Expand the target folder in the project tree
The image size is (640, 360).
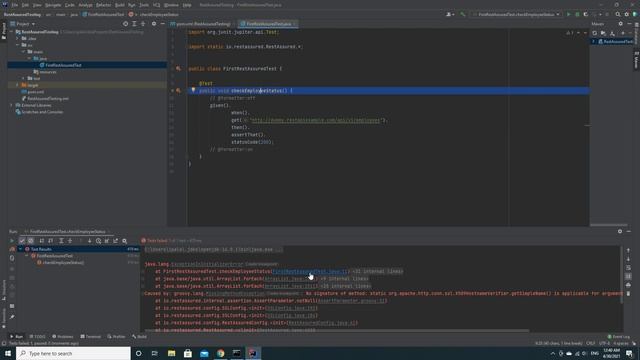point(18,85)
